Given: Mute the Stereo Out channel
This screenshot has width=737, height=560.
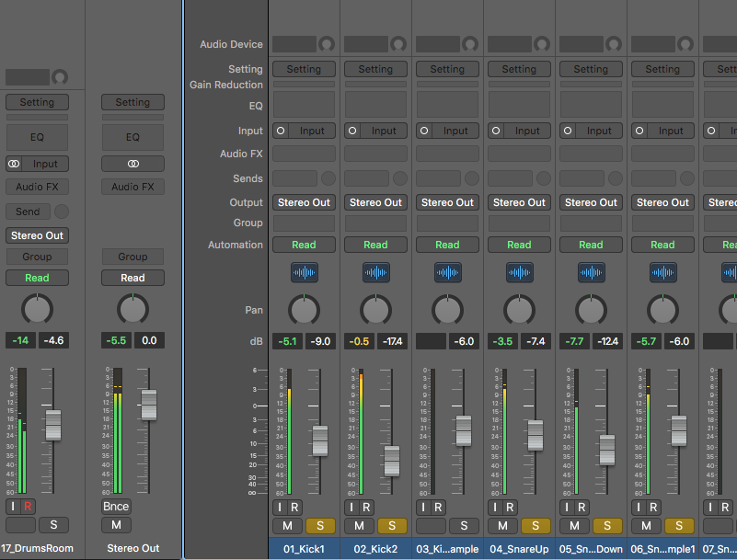Looking at the screenshot, I should pos(116,525).
